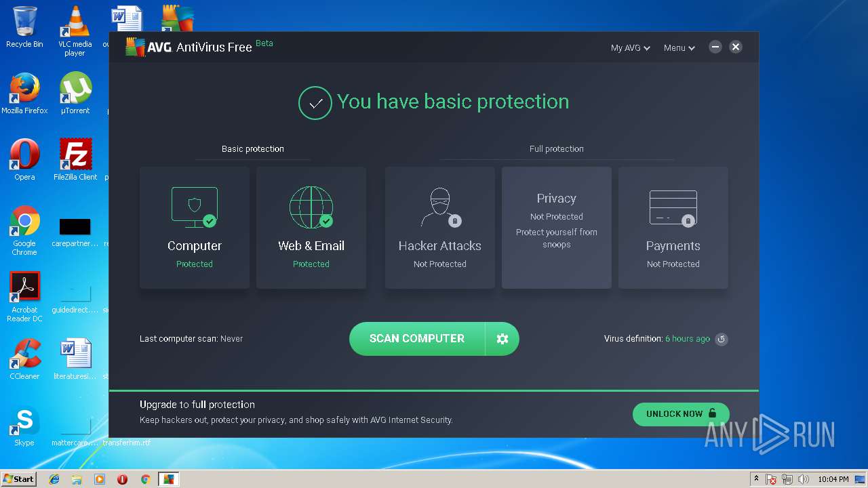The width and height of the screenshot is (868, 488).
Task: Click the 'You have basic protection' checkmark icon
Action: [315, 103]
